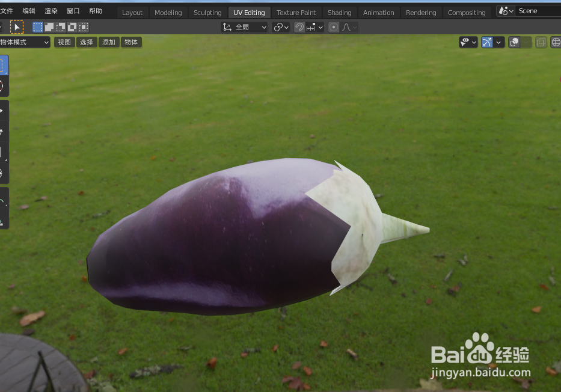Click the Scene browse icon near Scene name
The width and height of the screenshot is (561, 392).
(x=505, y=10)
